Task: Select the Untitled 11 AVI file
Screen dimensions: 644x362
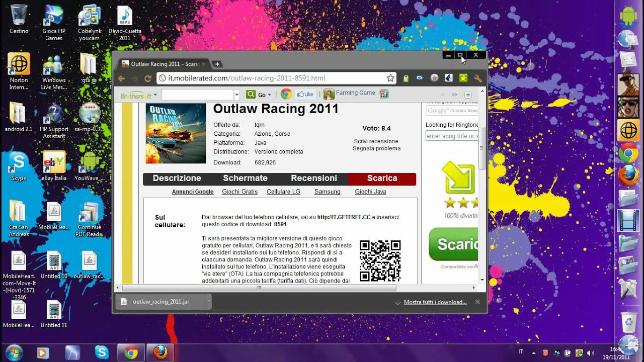Action: click(54, 314)
